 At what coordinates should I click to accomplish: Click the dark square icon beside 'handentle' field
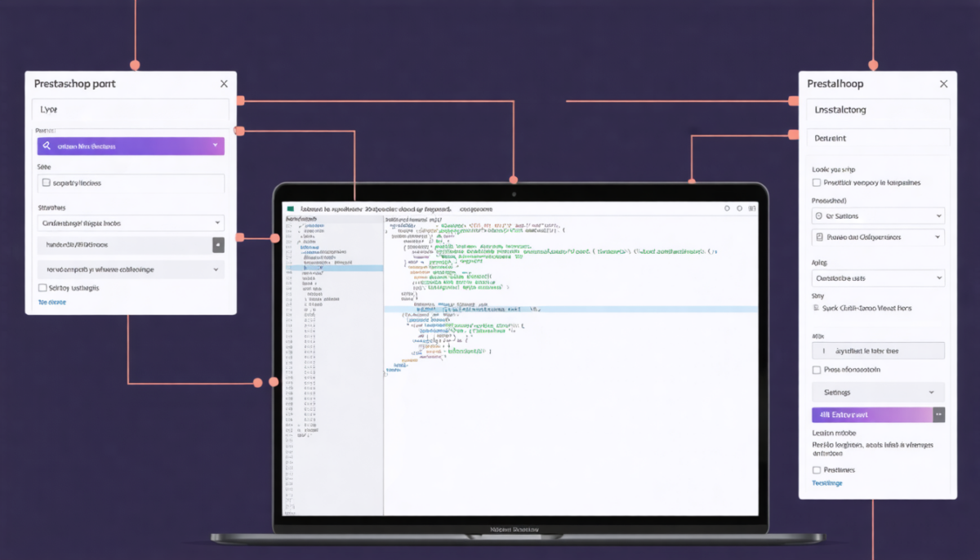coord(218,245)
